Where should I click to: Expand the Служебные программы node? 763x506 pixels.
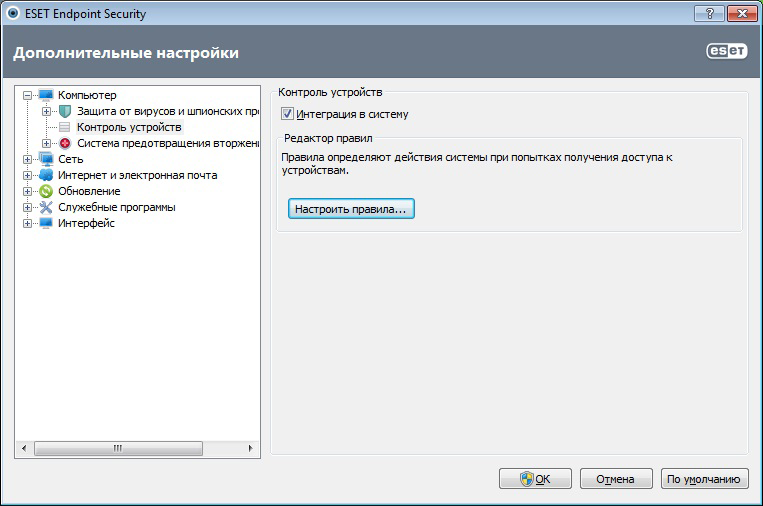coord(28,208)
